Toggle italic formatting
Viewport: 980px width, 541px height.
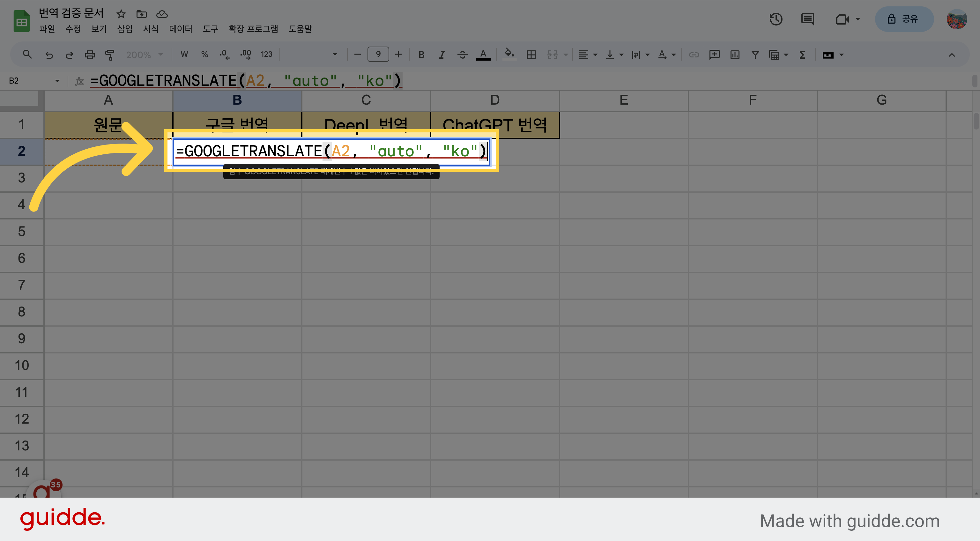[x=442, y=55]
